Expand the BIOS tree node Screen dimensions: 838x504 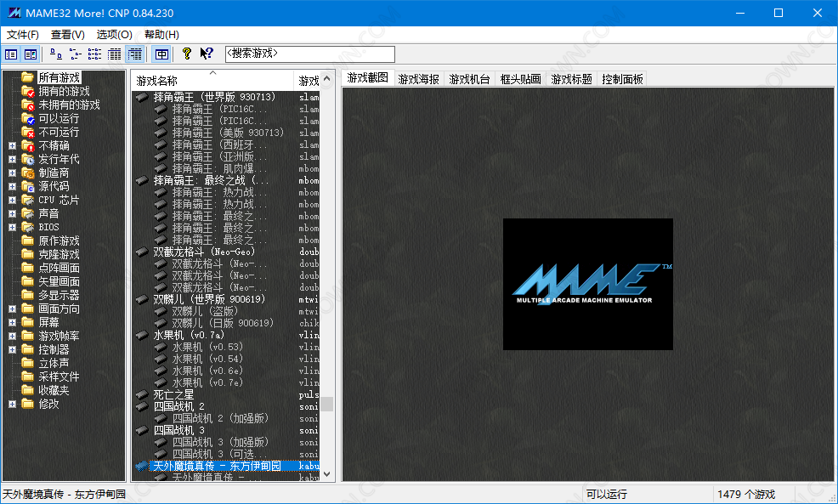[12, 227]
